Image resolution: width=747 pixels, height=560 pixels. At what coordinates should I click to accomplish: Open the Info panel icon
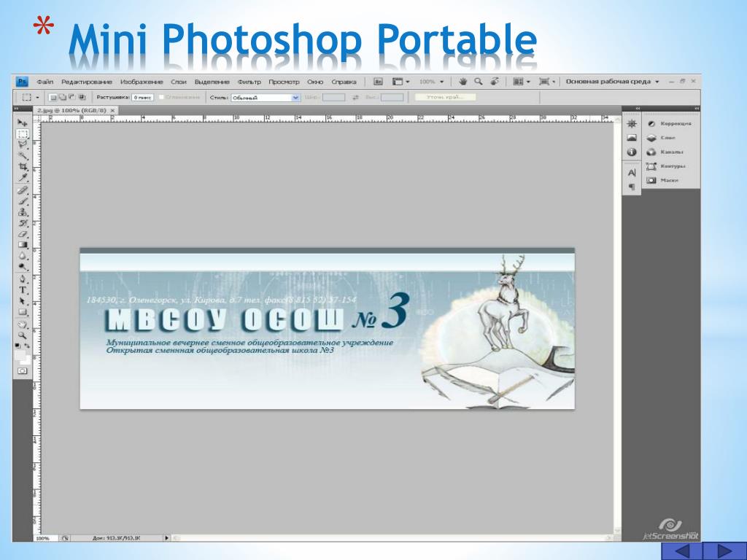coord(632,152)
